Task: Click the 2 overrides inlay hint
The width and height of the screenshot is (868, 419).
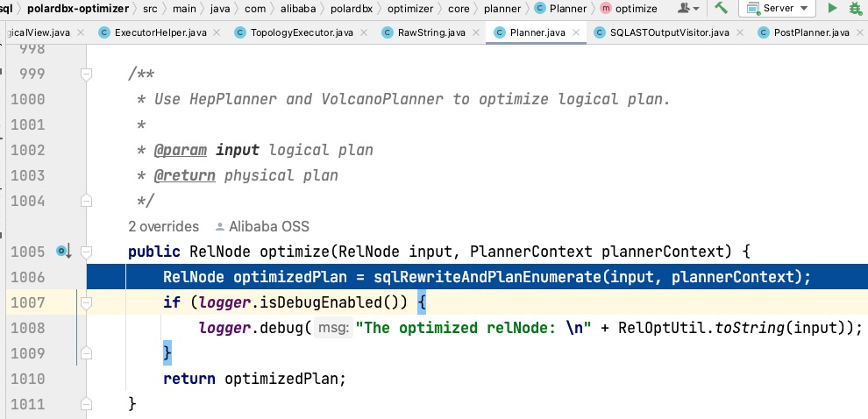Action: (163, 226)
